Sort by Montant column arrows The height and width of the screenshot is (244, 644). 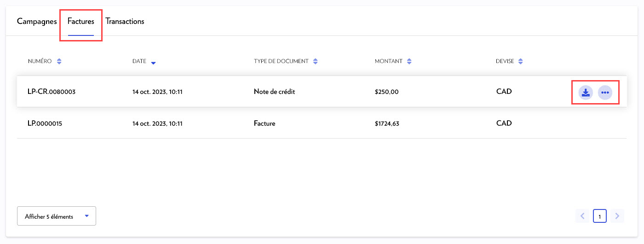(409, 61)
